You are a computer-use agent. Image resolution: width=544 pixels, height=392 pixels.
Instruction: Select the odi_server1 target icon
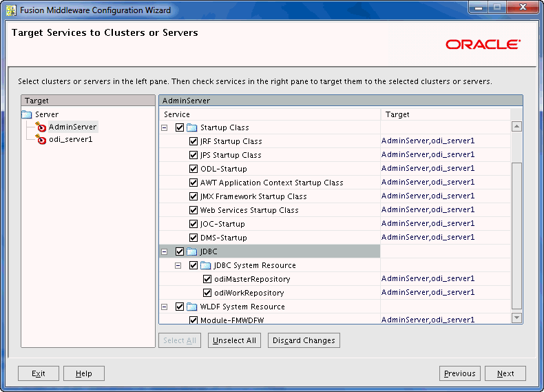[41, 140]
